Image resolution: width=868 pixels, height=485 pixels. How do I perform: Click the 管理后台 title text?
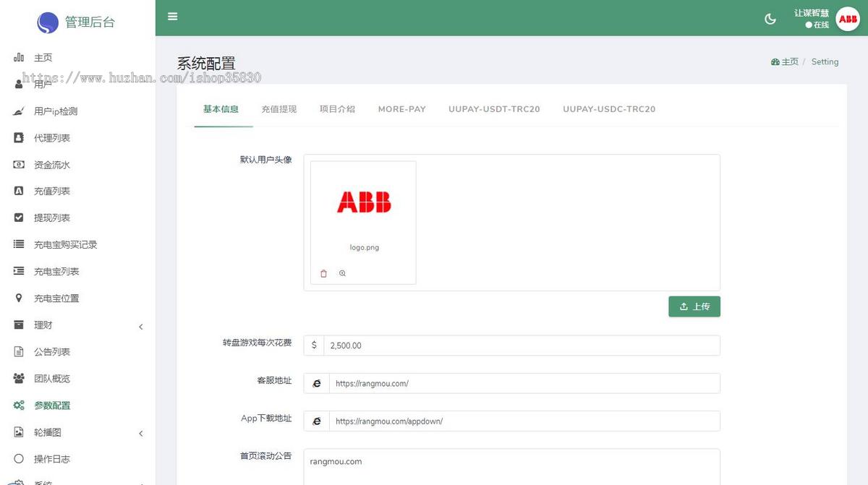90,22
